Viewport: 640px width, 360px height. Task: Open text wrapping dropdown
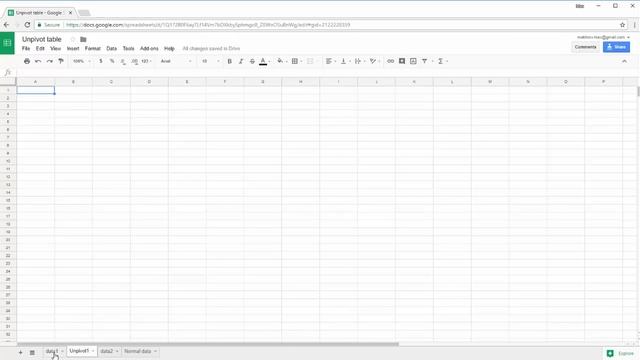(360, 61)
